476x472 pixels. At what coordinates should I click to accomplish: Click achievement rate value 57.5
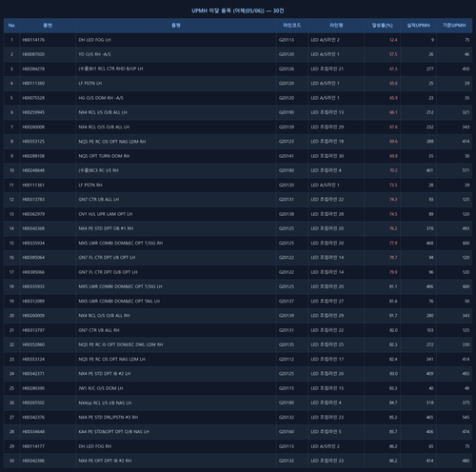[x=393, y=54]
